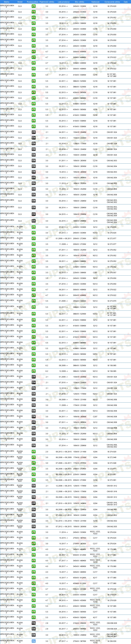Click the 'Opis' column header
The height and width of the screenshot is (644, 131).
click(x=125, y=2)
